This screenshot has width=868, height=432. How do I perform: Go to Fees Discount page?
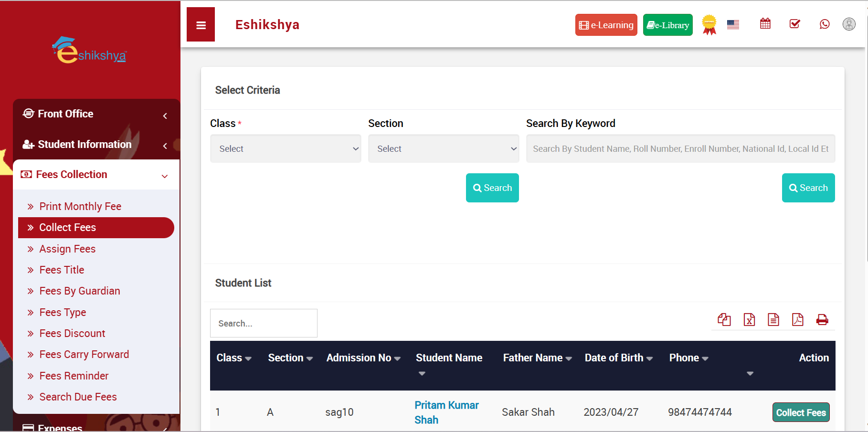(x=72, y=334)
